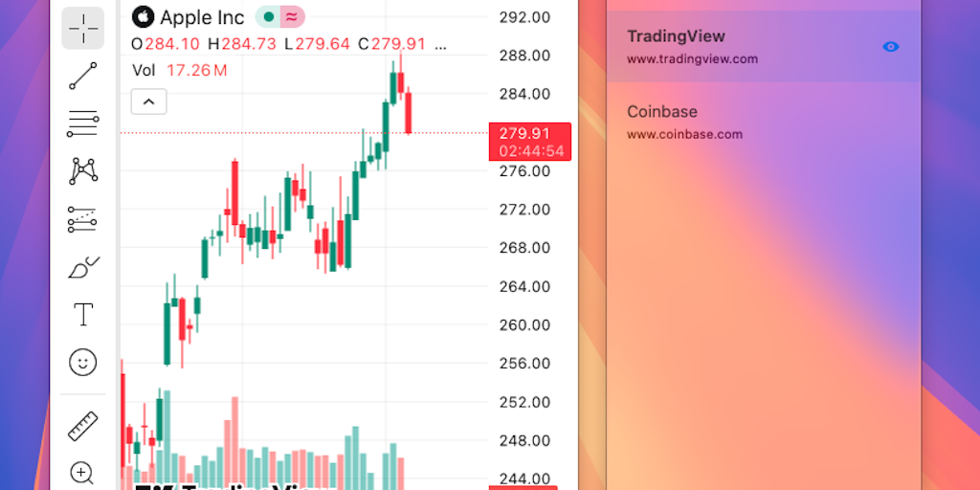
Task: Open the forecasting and measurement tools
Action: pyautogui.click(x=83, y=219)
